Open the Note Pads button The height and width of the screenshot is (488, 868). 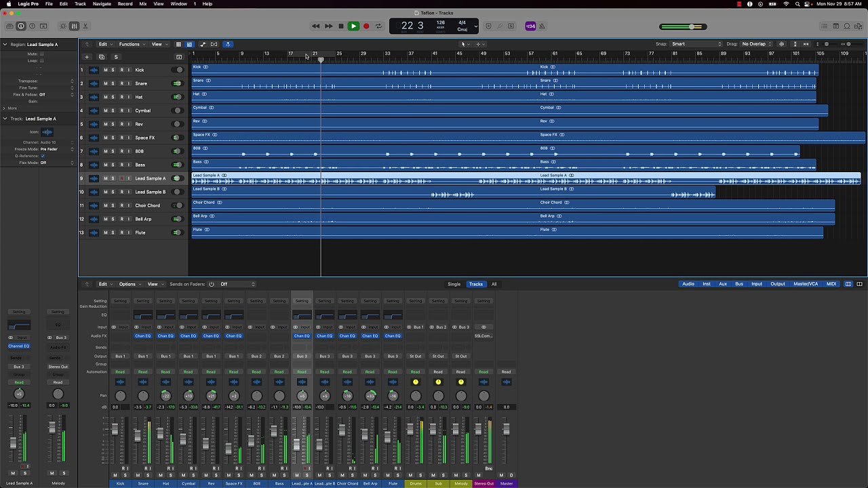pyautogui.click(x=835, y=26)
